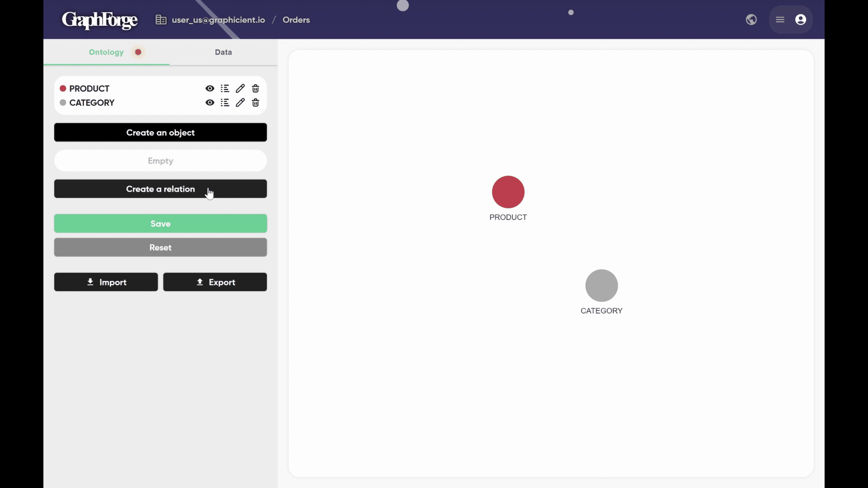Open the hamburger menu in header
Image resolution: width=868 pixels, height=488 pixels.
(780, 20)
